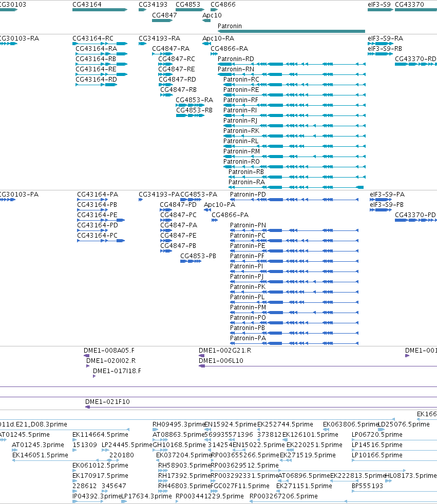The image size is (437, 504).
Task: Click the CG4847 gene label
Action: (164, 15)
